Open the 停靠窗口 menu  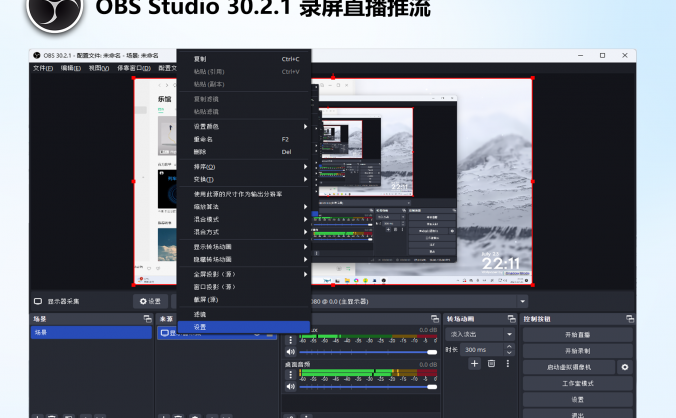(134, 68)
